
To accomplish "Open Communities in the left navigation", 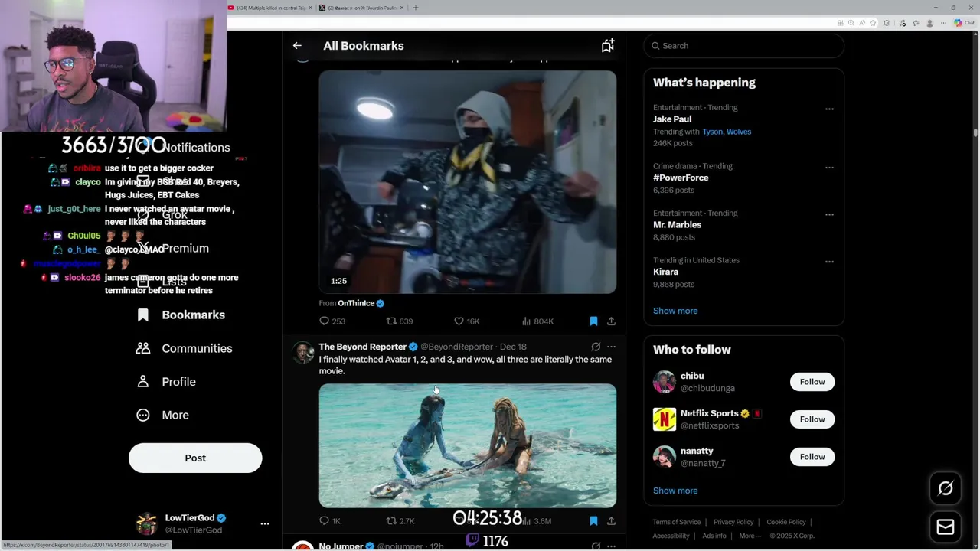I will pyautogui.click(x=184, y=348).
